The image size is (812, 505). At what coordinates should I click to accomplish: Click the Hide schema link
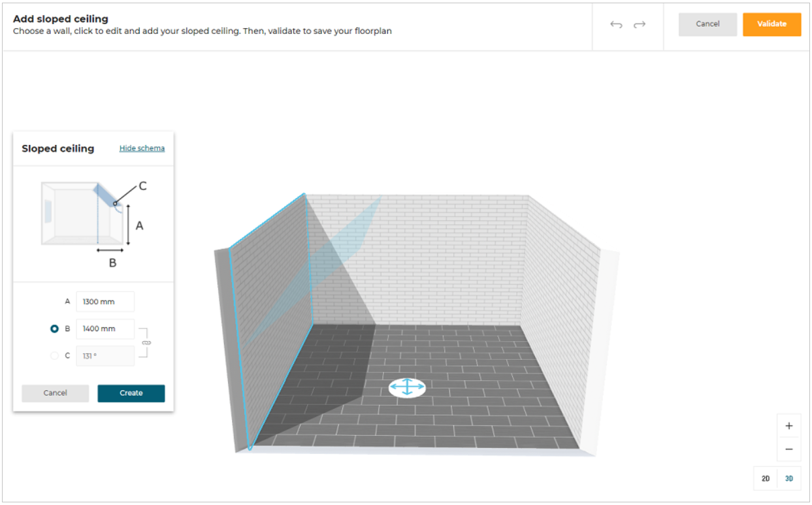coord(142,148)
